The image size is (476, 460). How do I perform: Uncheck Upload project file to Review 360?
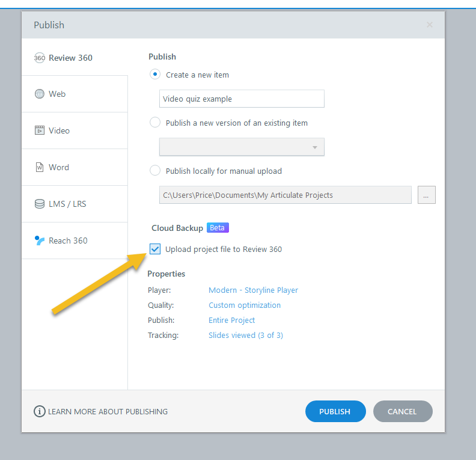pos(155,249)
